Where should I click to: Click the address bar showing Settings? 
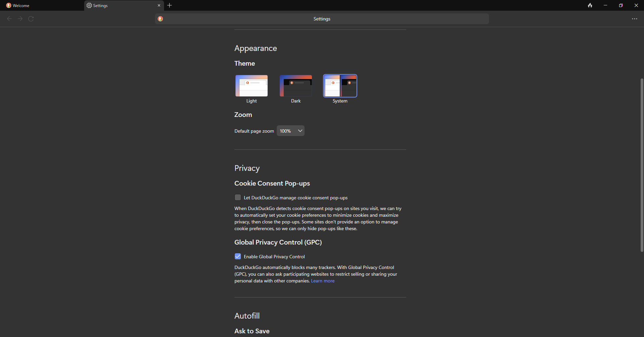pos(322,19)
